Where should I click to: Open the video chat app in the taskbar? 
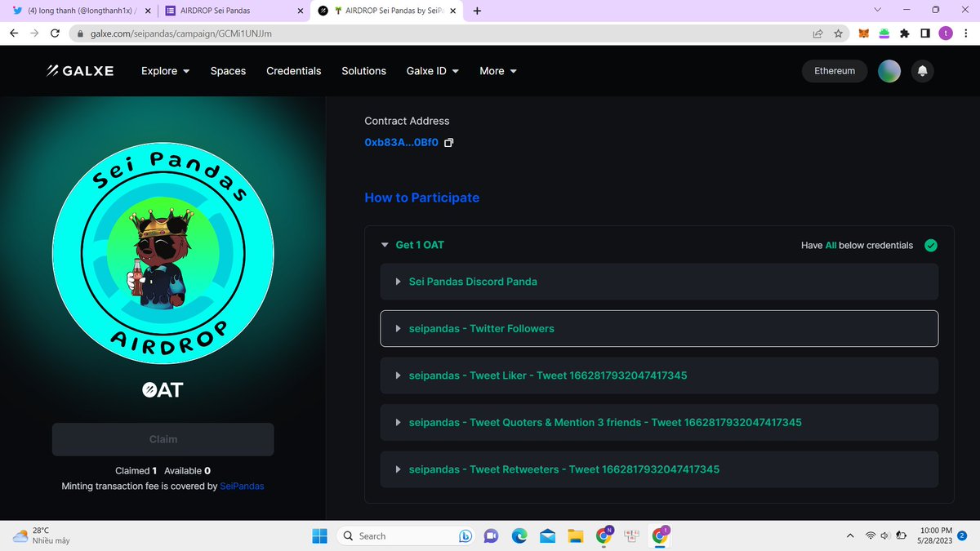(491, 535)
